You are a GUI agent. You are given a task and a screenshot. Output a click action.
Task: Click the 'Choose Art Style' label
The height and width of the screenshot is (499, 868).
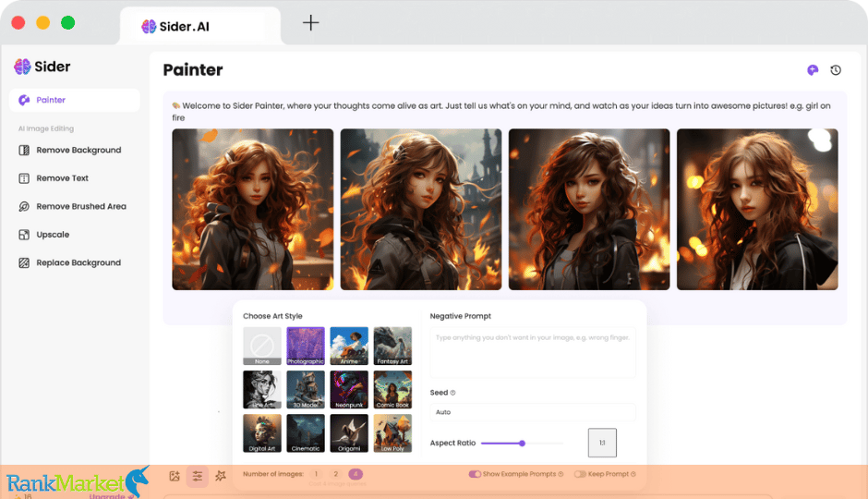[272, 316]
